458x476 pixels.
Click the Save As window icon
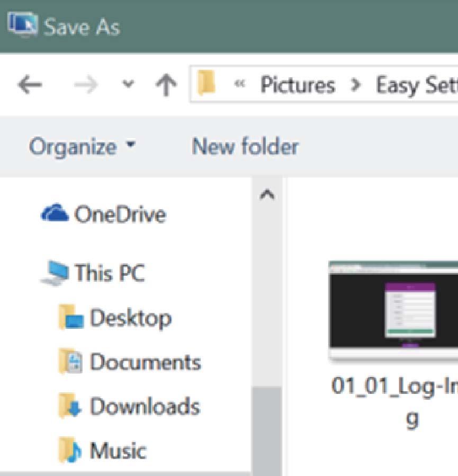coord(23,24)
